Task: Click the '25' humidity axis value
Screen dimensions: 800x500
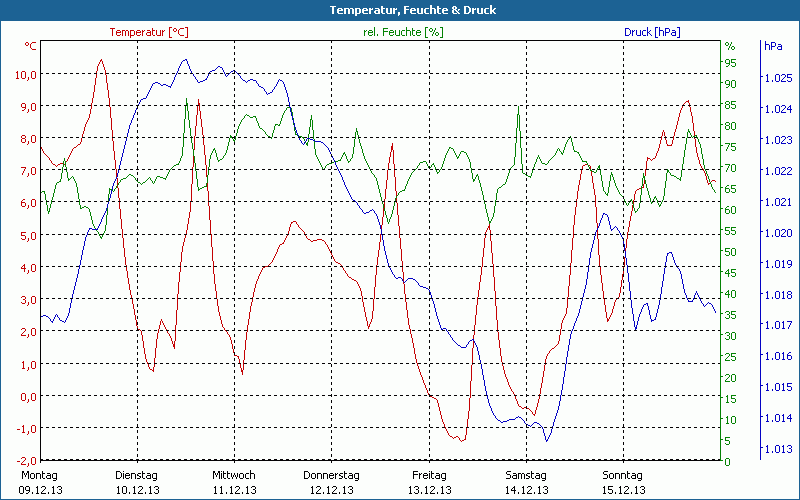Action: coord(731,357)
